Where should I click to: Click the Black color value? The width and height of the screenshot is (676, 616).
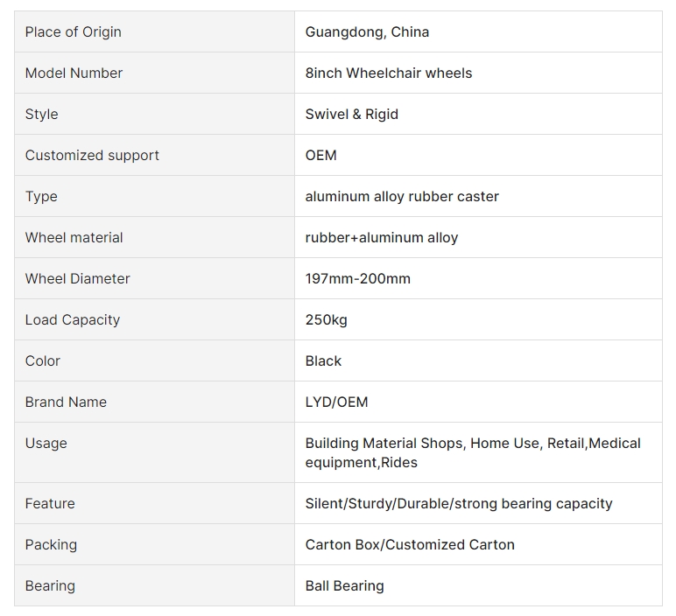pos(323,361)
